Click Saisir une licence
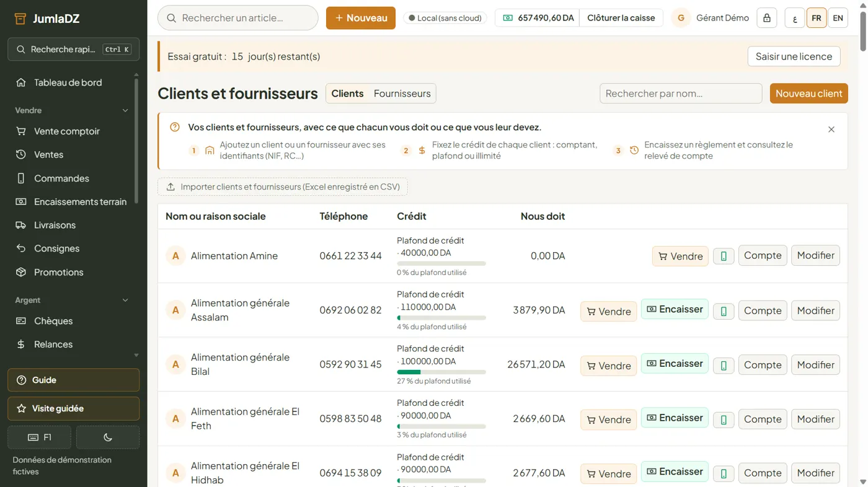 [794, 56]
